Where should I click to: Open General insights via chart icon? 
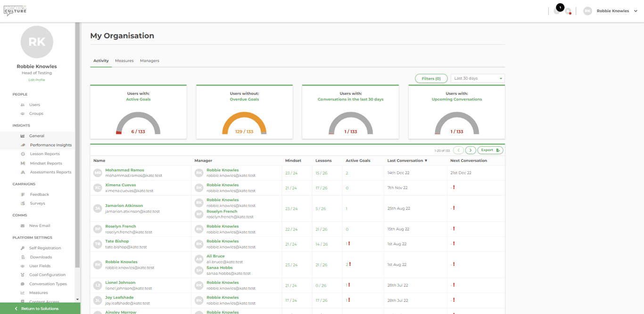pos(23,136)
